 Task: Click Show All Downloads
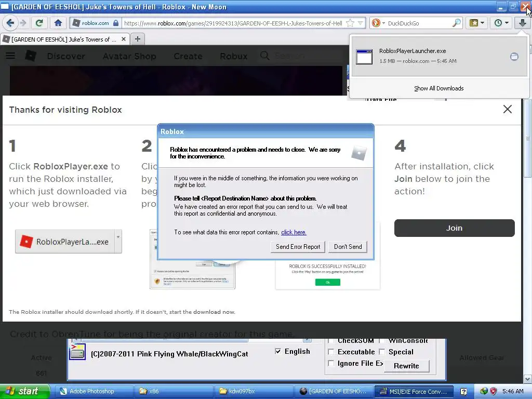click(438, 88)
